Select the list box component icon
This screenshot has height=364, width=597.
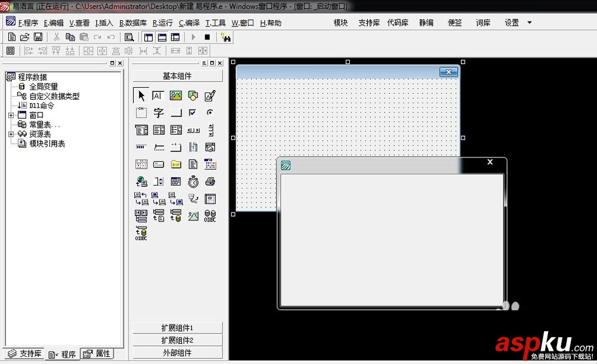click(x=159, y=130)
